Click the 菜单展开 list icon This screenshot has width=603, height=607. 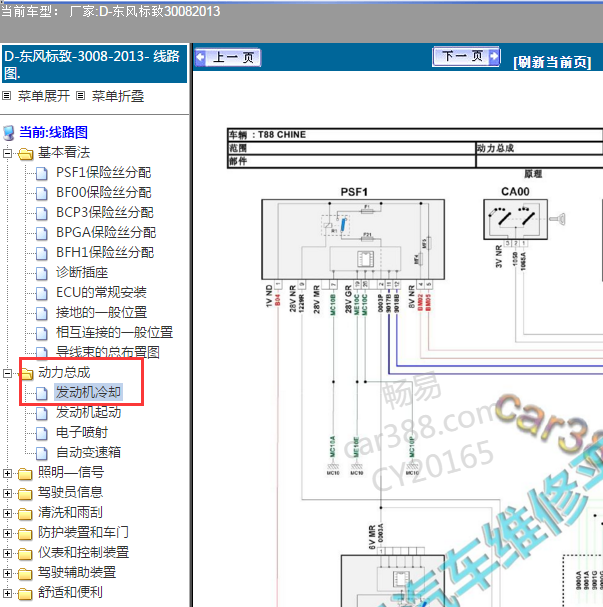[x=6, y=95]
